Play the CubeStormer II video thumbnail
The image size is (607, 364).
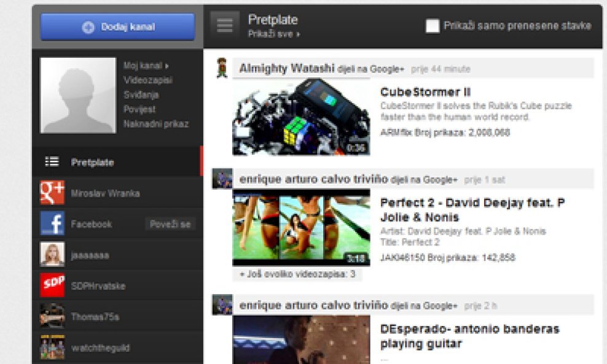tap(301, 117)
